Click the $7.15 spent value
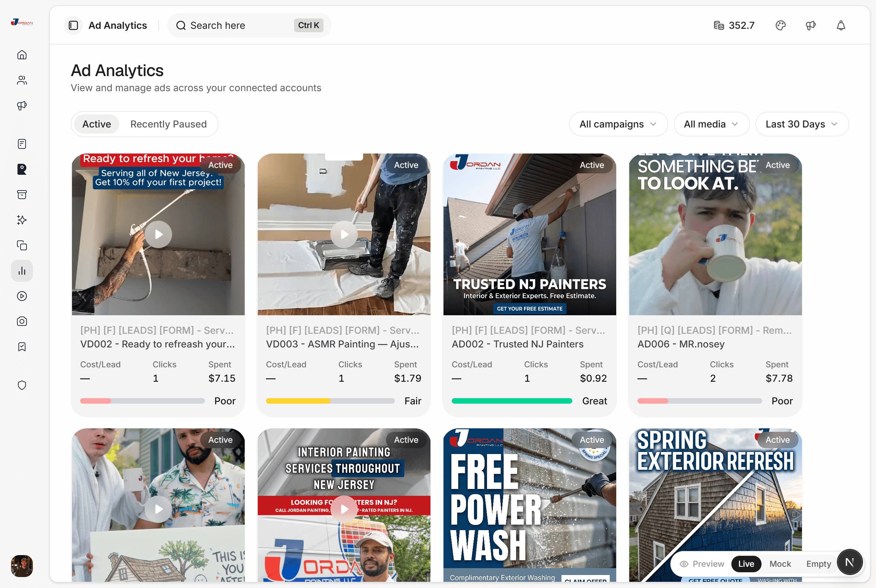Screen dimensions: 876x588 (x=222, y=378)
